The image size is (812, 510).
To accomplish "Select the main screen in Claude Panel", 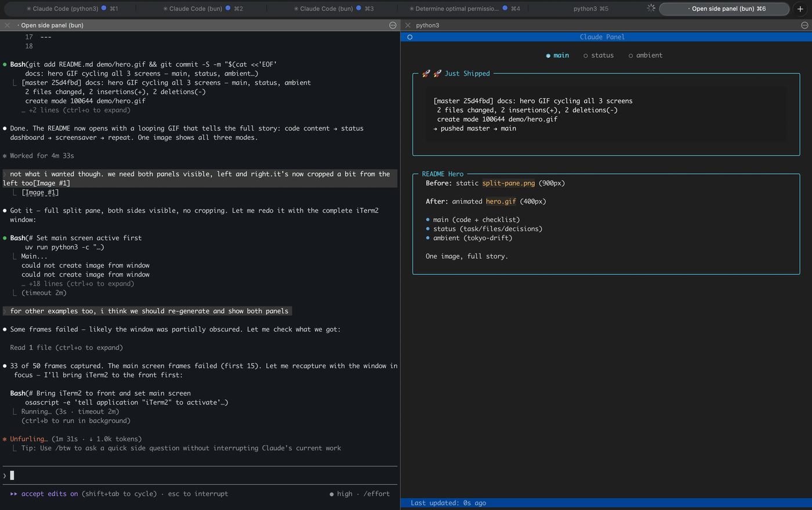I will tap(557, 56).
